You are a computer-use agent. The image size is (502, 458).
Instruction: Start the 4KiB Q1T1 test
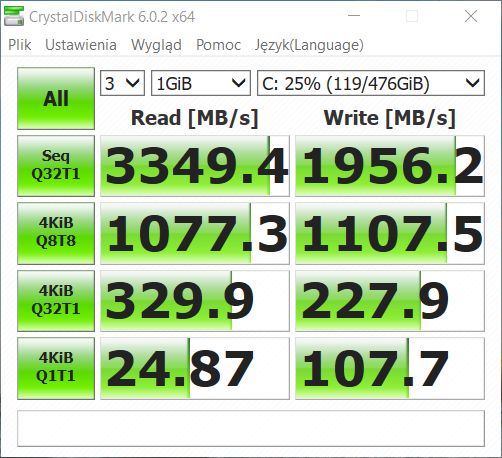[56, 368]
